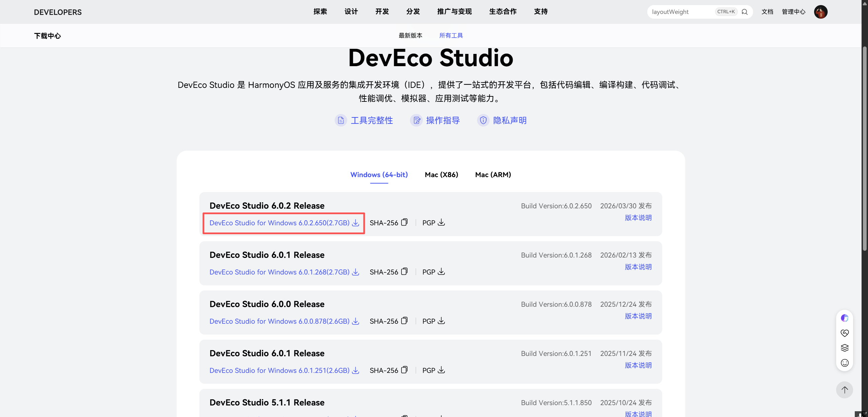Copy SHA-256 for DevEco Studio 6.0.2

point(404,222)
